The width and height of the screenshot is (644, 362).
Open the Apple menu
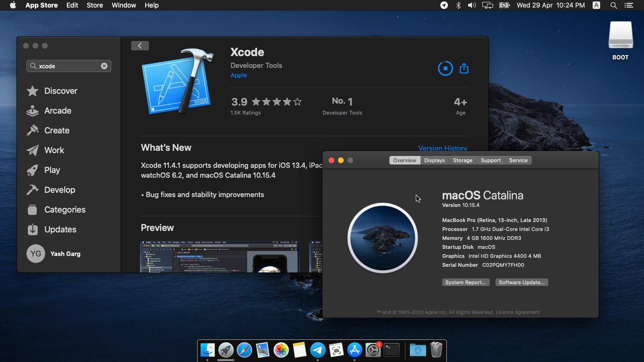coord(13,5)
